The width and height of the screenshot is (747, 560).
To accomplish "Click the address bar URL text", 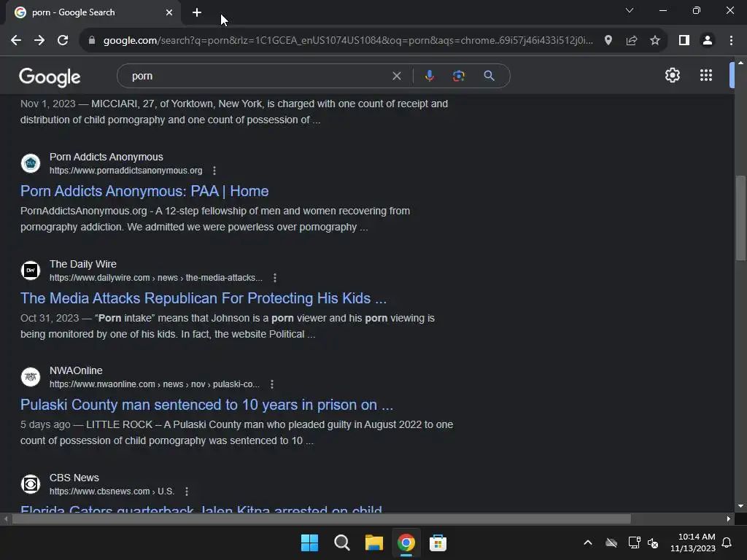I will tap(348, 41).
